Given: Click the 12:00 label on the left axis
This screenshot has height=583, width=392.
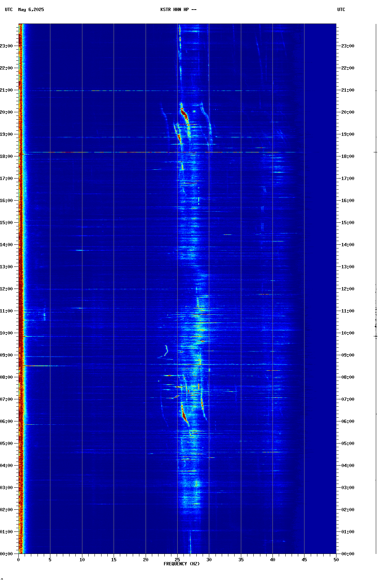Looking at the screenshot, I should pos(6,289).
